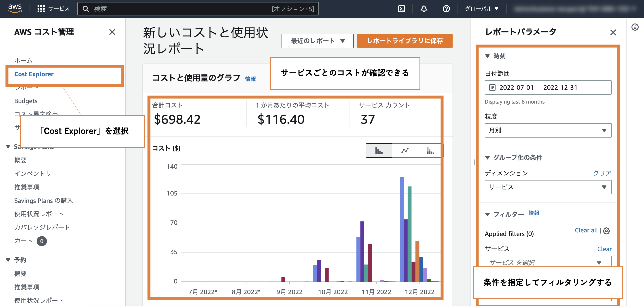The image size is (644, 306).
Task: Open 使用状況レポート under Savings Plans
Action: (39, 214)
